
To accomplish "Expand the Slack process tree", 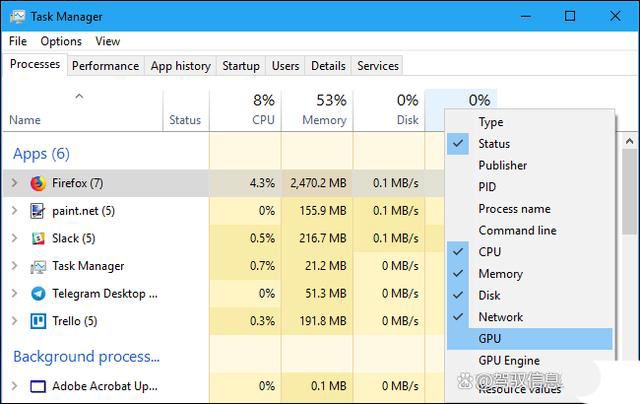I will pyautogui.click(x=14, y=238).
